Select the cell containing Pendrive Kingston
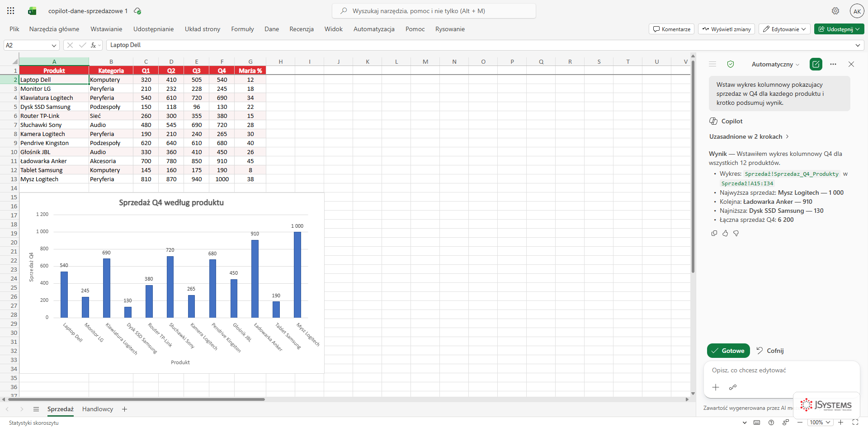This screenshot has width=868, height=427. (x=54, y=143)
